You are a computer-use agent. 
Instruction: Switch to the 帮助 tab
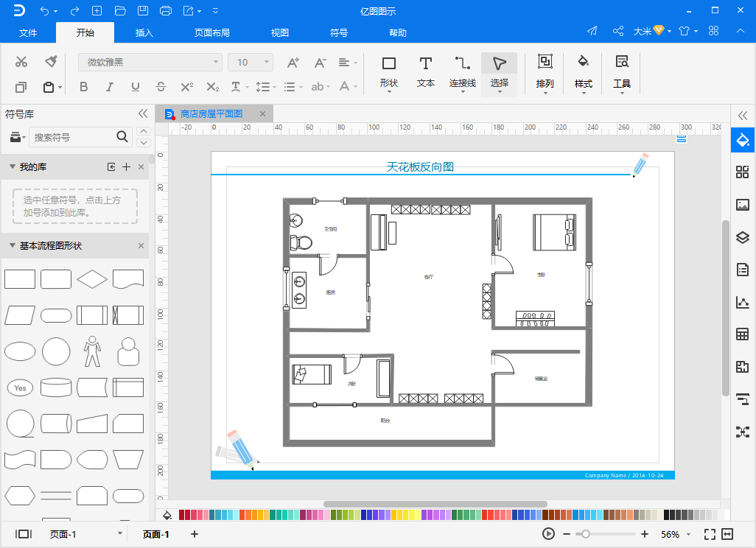[398, 32]
